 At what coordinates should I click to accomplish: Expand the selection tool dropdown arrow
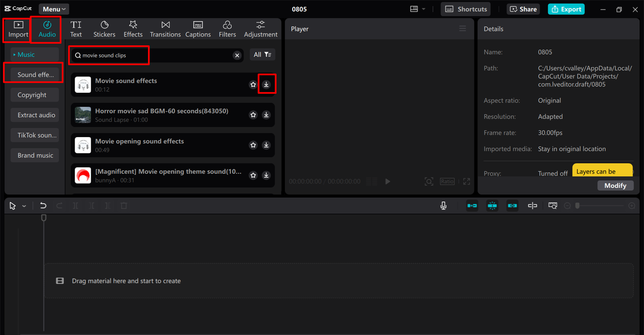click(24, 206)
